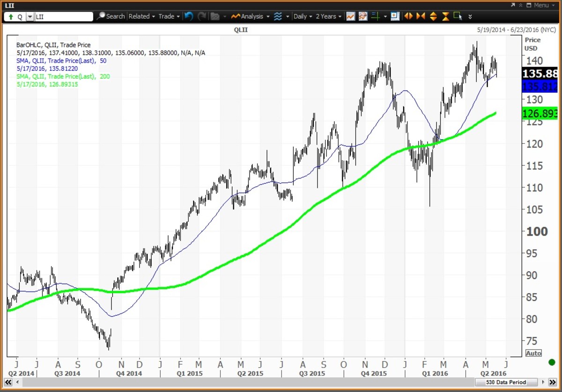Open the Q instrument type dropdown arrow
Image resolution: width=562 pixels, height=392 pixels.
click(30, 16)
